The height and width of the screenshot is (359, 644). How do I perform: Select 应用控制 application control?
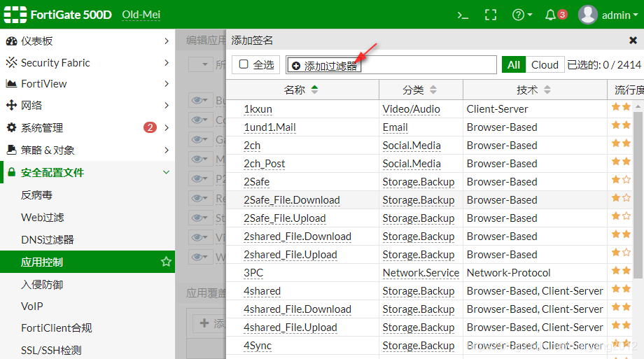coord(87,262)
